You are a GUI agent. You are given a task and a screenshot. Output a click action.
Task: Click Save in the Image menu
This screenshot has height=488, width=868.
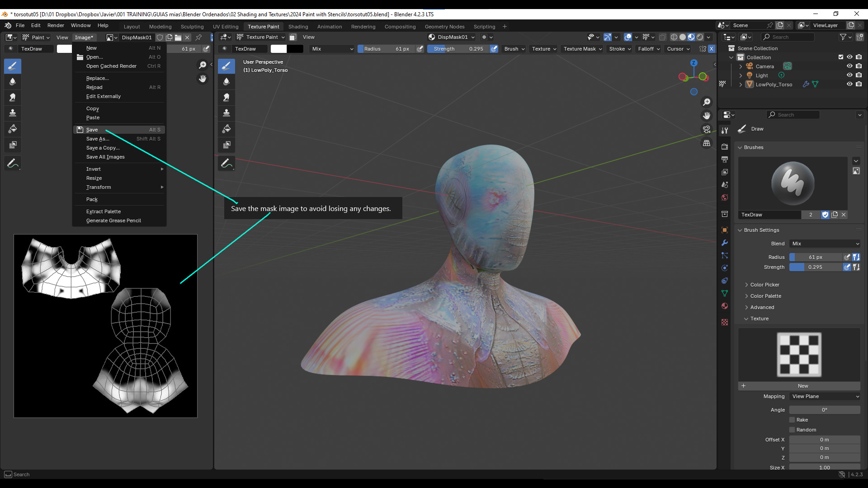click(119, 130)
